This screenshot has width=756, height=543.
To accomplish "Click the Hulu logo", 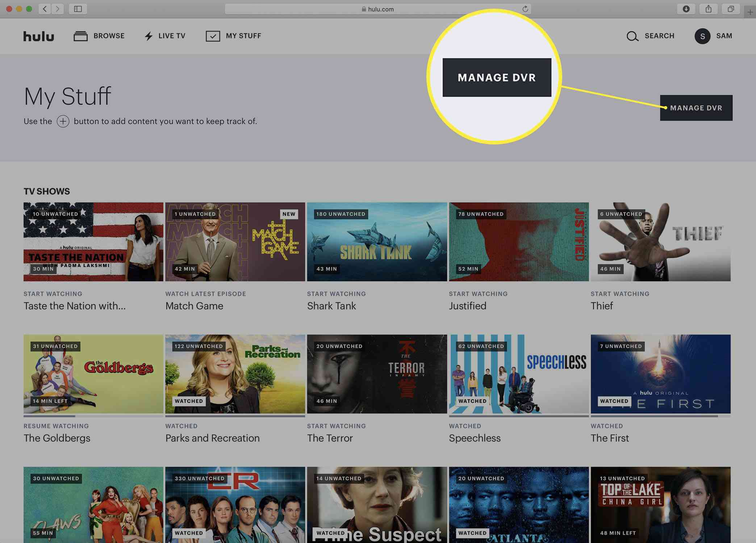I will click(39, 36).
